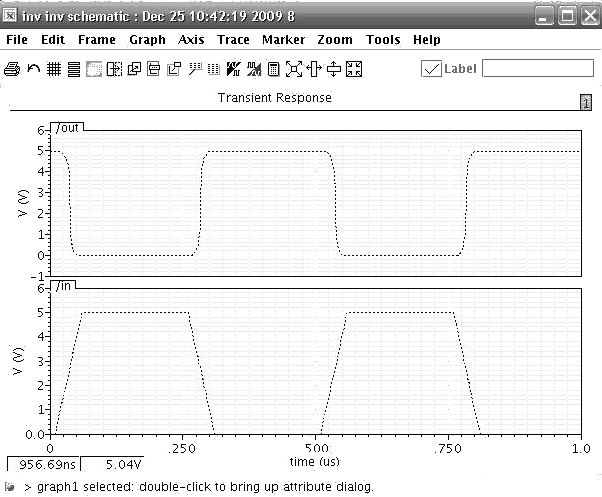Click the horizontal zoom arrows icon
Image resolution: width=602 pixels, height=497 pixels.
[x=314, y=69]
